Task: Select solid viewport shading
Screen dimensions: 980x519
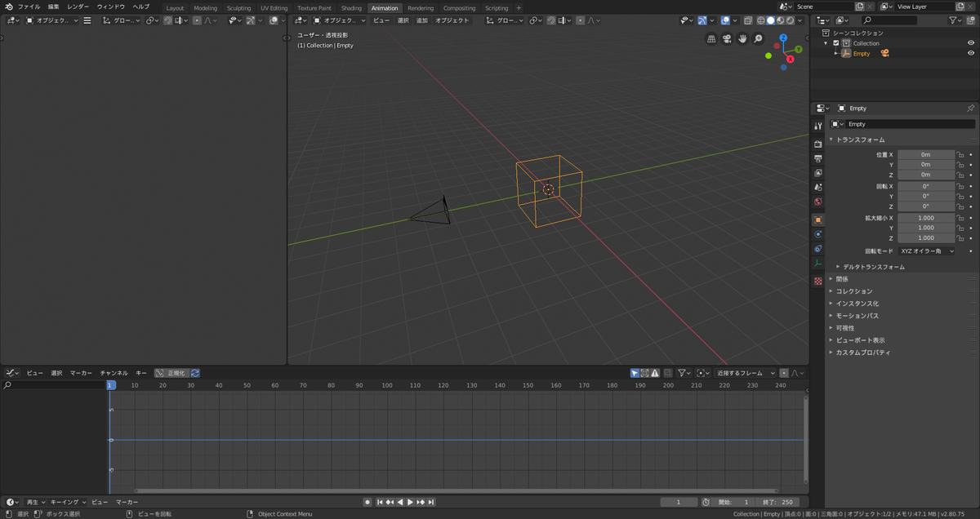Action: click(x=770, y=20)
